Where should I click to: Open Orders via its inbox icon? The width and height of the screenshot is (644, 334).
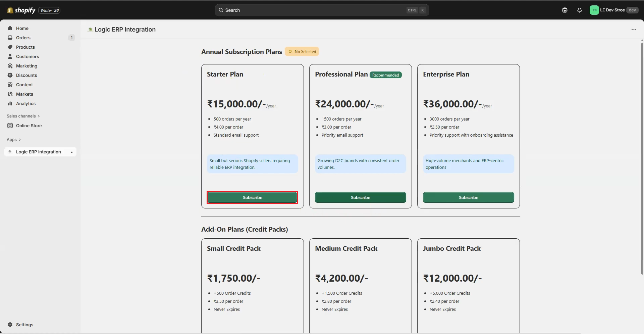coord(10,38)
